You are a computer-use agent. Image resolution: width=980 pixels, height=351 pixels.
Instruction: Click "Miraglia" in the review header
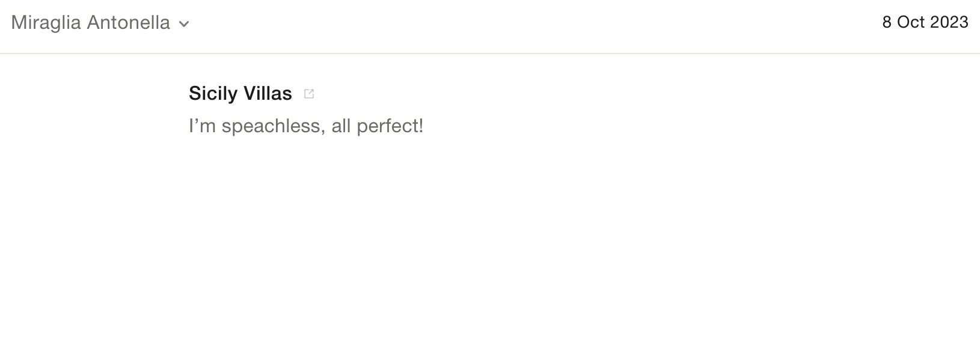(46, 23)
